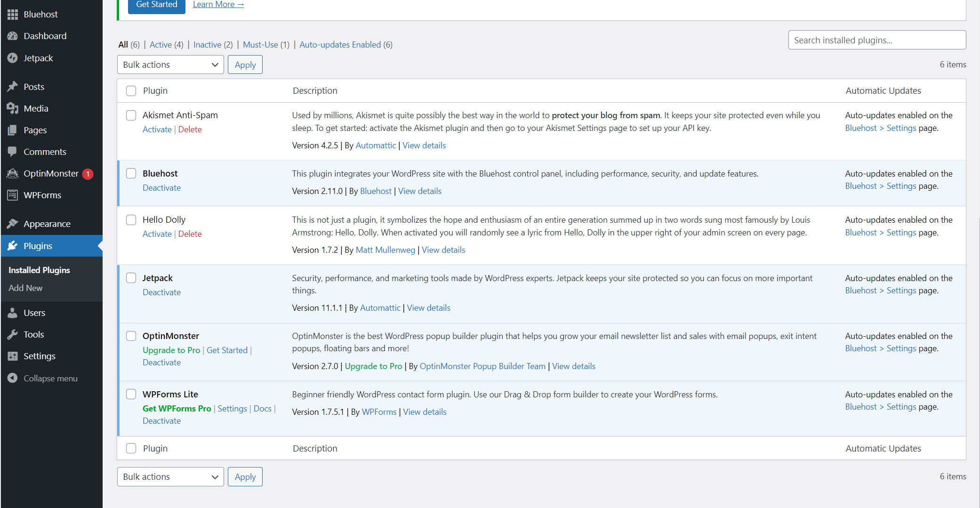Click the bottom Apply button

(x=245, y=476)
